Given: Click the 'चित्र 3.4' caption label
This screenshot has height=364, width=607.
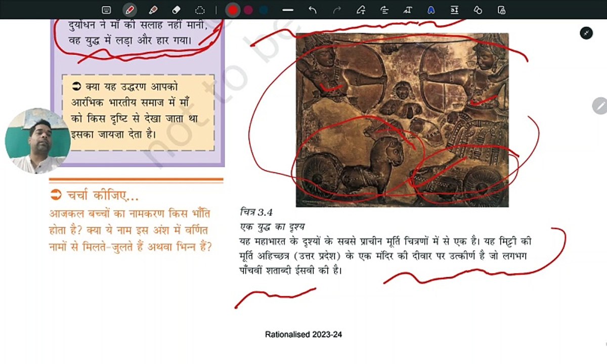Looking at the screenshot, I should coord(256,212).
